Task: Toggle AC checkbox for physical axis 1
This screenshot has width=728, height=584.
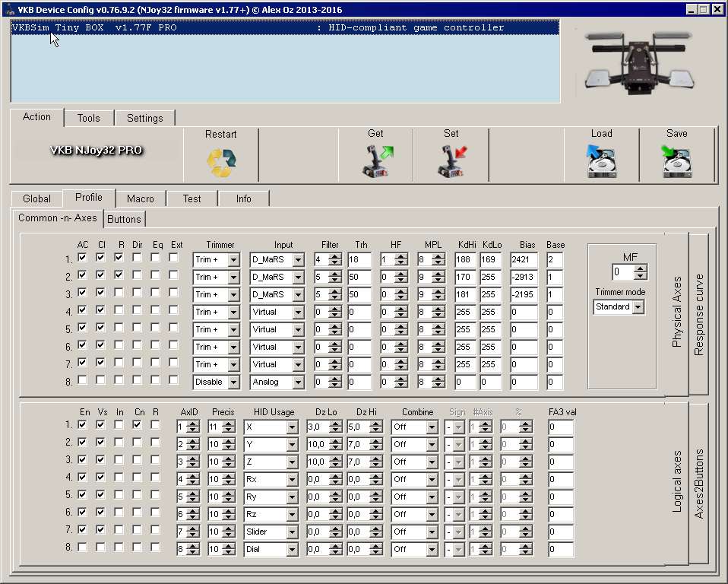Action: (82, 257)
